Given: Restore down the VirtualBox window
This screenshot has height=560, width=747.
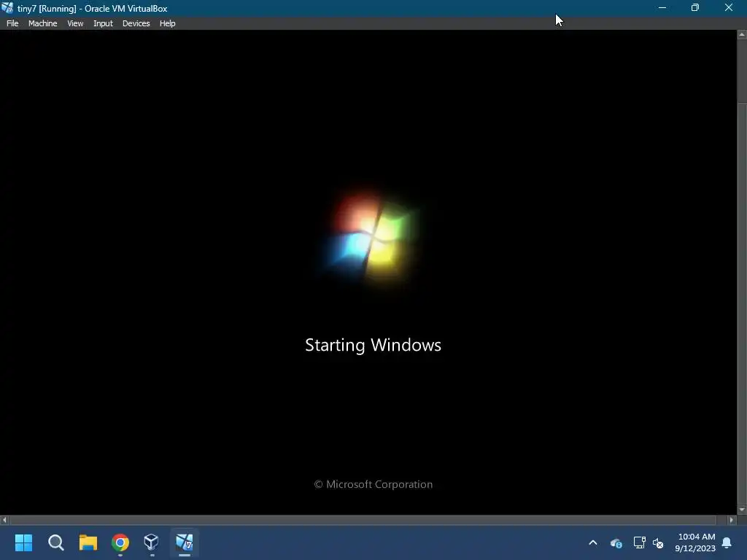Looking at the screenshot, I should tap(695, 8).
